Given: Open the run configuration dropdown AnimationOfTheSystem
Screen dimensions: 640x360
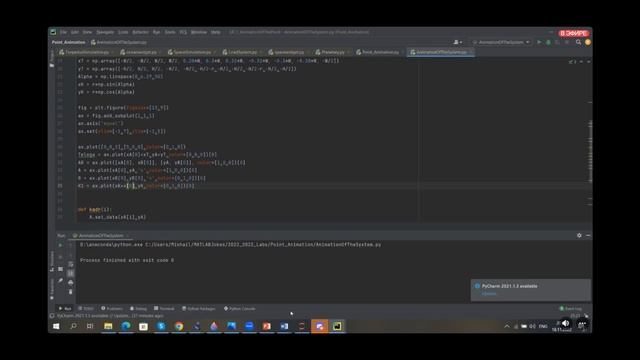Looking at the screenshot, I should [501, 42].
